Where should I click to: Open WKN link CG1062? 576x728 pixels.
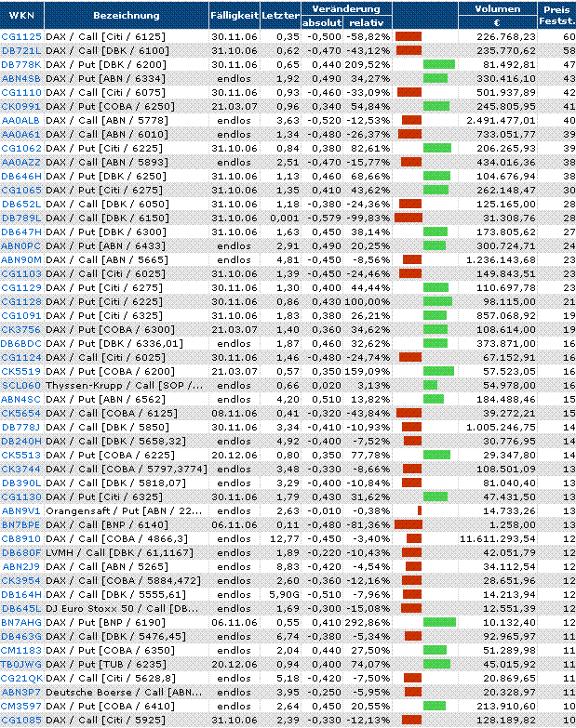21,148
